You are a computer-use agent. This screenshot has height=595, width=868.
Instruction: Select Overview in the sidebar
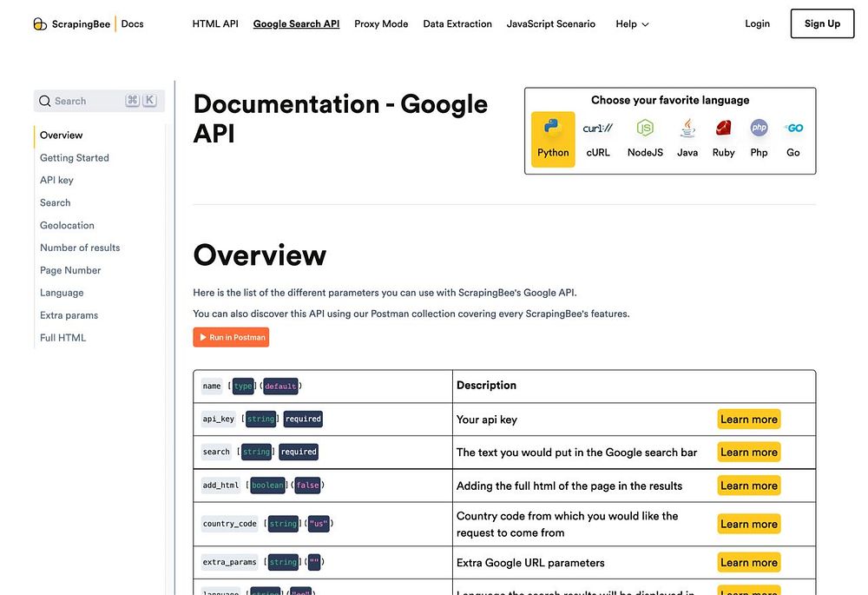pyautogui.click(x=61, y=136)
